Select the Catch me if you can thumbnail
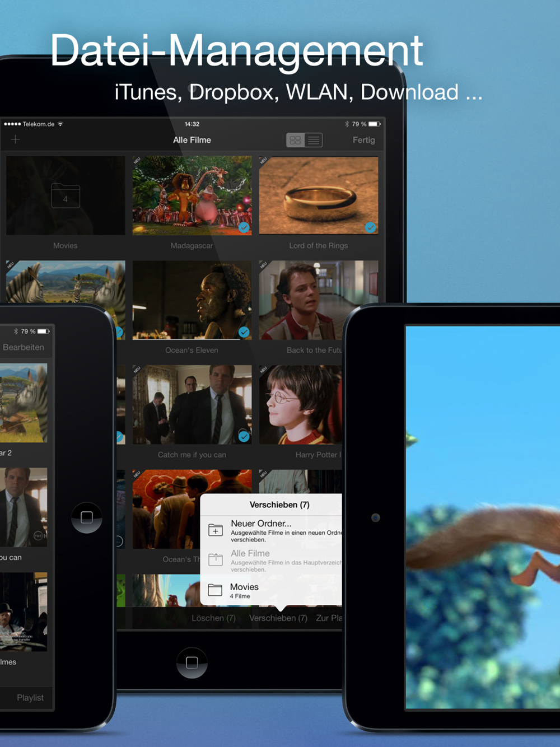The height and width of the screenshot is (747, 560). click(x=192, y=405)
